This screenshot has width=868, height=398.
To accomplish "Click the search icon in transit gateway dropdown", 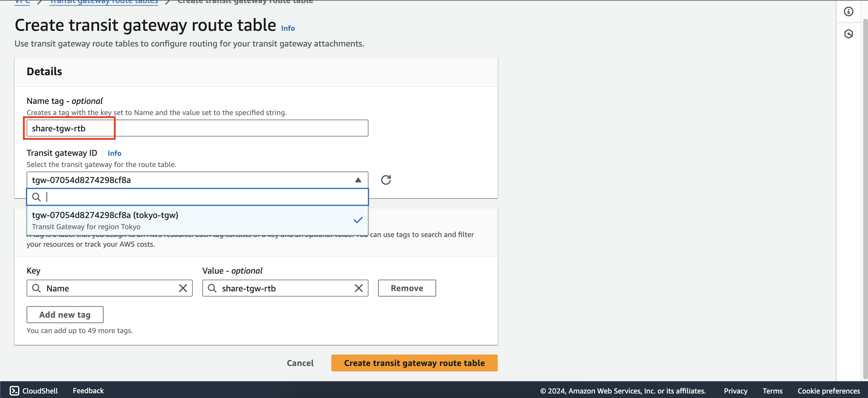I will 36,197.
